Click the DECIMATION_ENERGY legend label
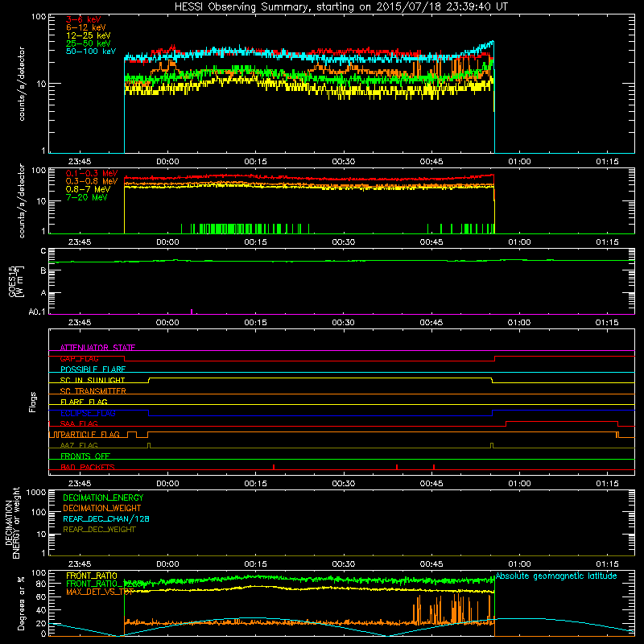This screenshot has height=644, width=644. coord(103,497)
